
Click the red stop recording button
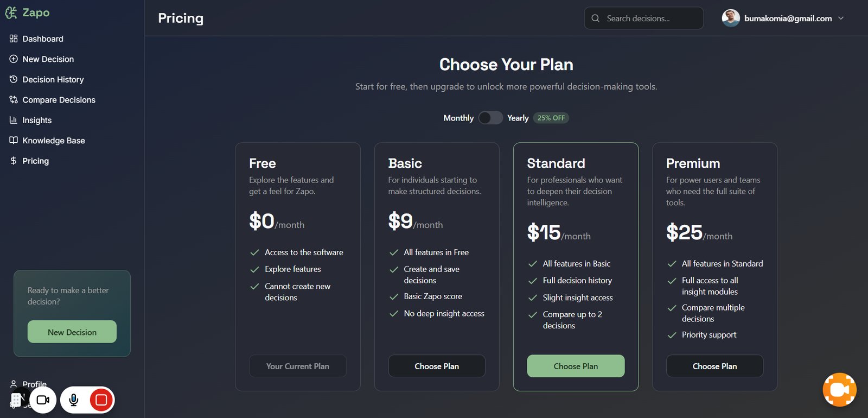101,400
